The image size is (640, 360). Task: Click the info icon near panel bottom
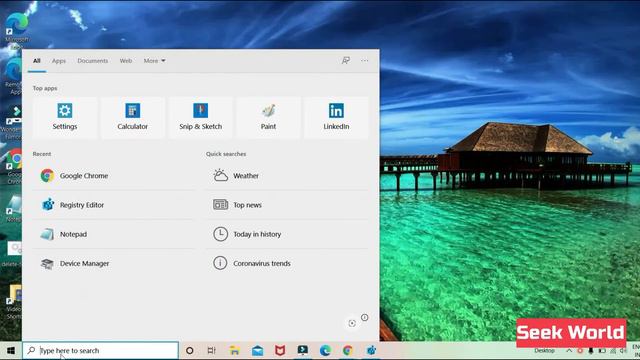(x=364, y=317)
